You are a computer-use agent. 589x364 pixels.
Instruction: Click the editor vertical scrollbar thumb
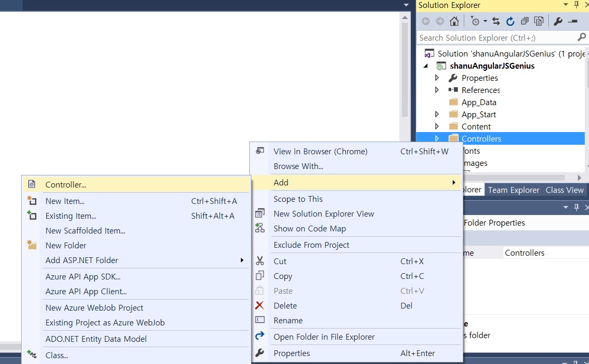(x=405, y=70)
